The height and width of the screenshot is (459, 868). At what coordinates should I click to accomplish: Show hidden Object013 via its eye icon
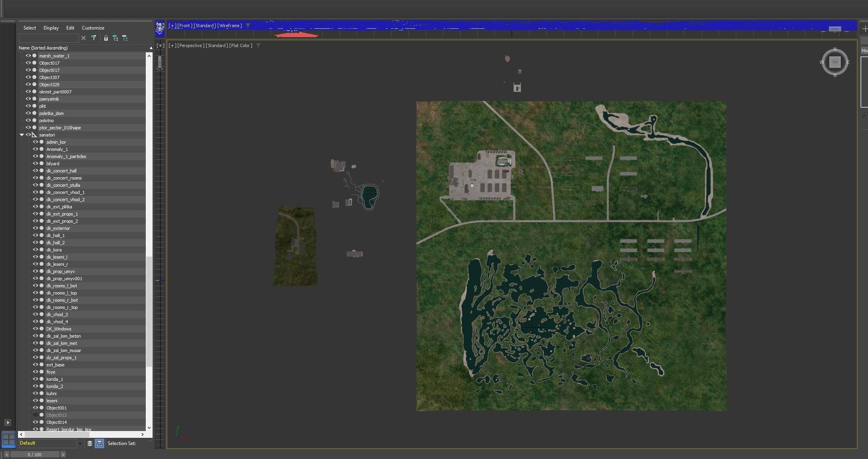[x=36, y=415]
